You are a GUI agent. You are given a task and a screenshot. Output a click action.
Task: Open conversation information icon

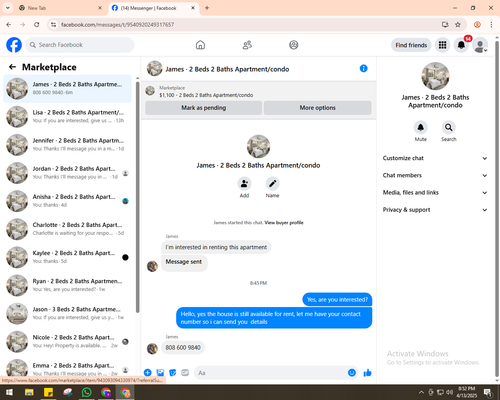tap(364, 68)
